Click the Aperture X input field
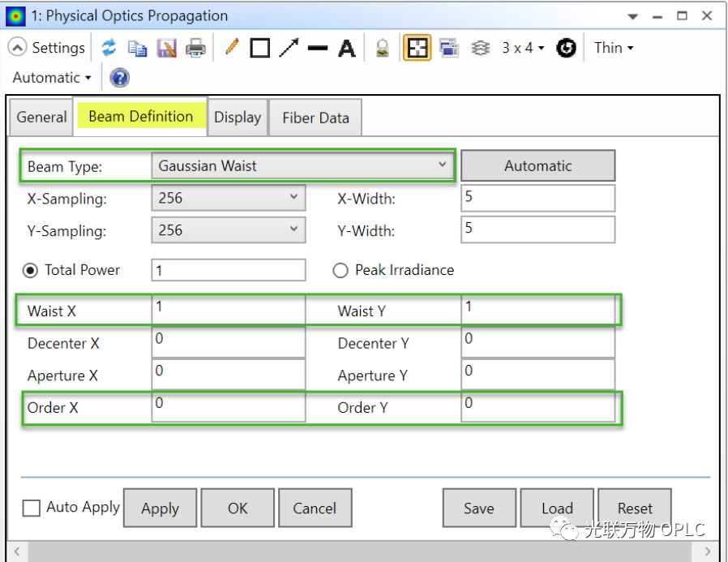This screenshot has height=562, width=728. [x=229, y=375]
